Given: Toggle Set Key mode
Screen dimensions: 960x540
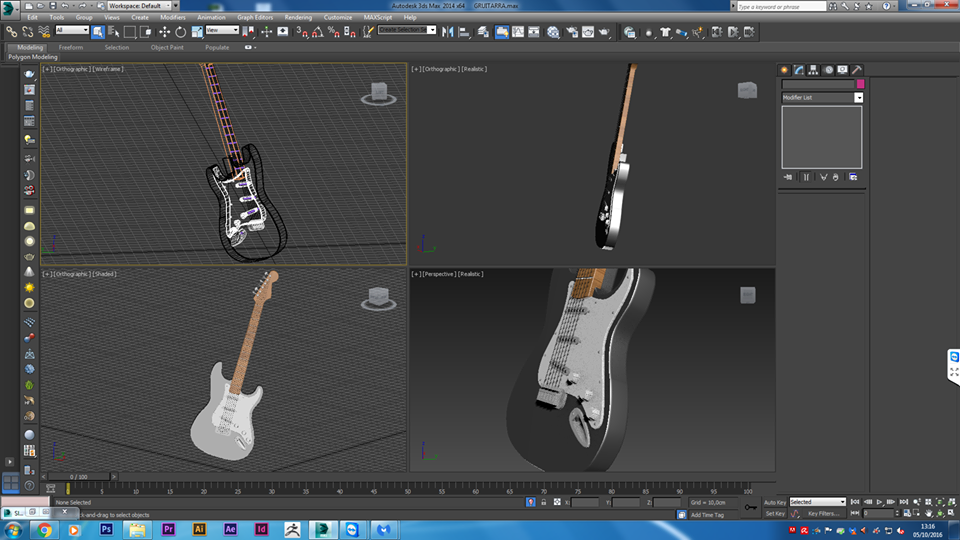Looking at the screenshot, I should pos(774,513).
